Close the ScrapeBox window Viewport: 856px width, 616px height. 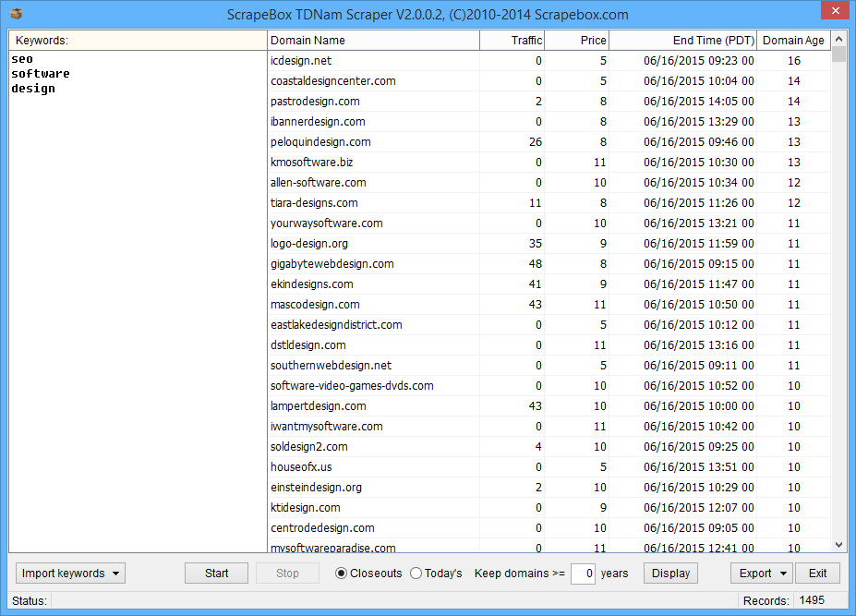[833, 12]
